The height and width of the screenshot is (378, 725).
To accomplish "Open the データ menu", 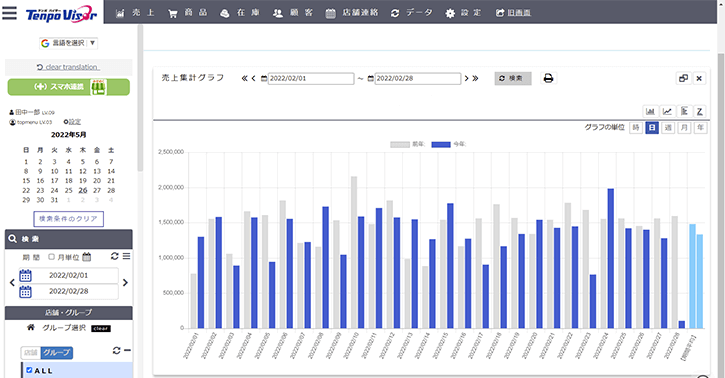I will [412, 13].
